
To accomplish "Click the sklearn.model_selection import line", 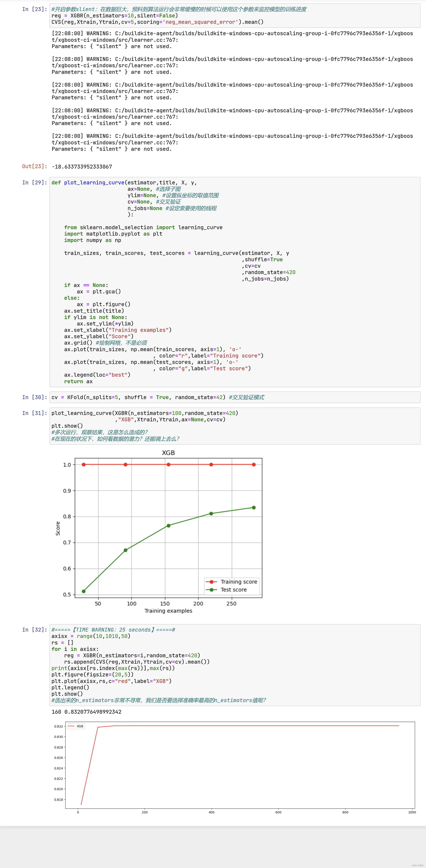I will [x=143, y=227].
